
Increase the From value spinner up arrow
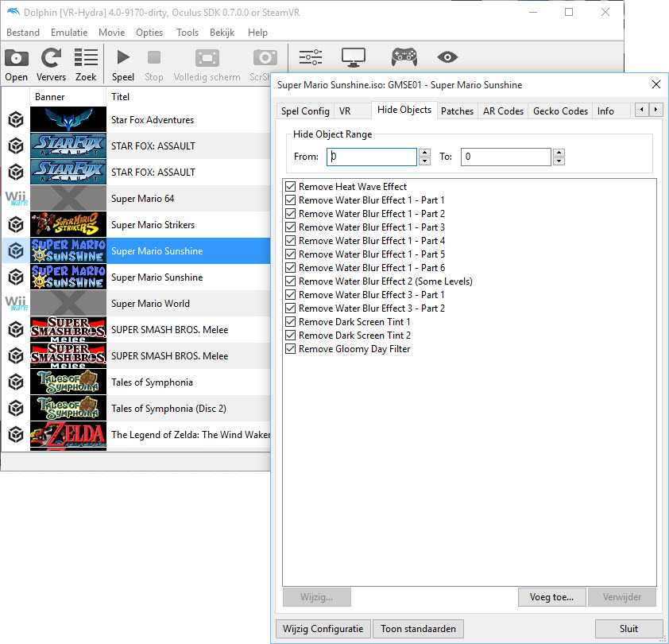[x=425, y=153]
